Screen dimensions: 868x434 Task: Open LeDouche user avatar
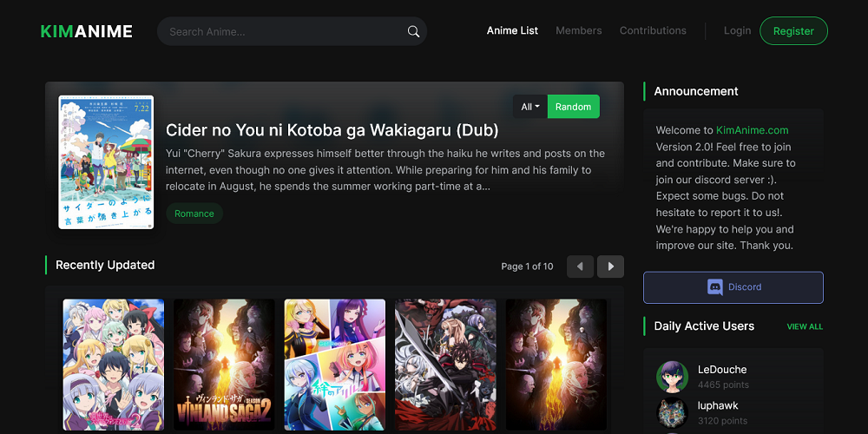coord(673,377)
